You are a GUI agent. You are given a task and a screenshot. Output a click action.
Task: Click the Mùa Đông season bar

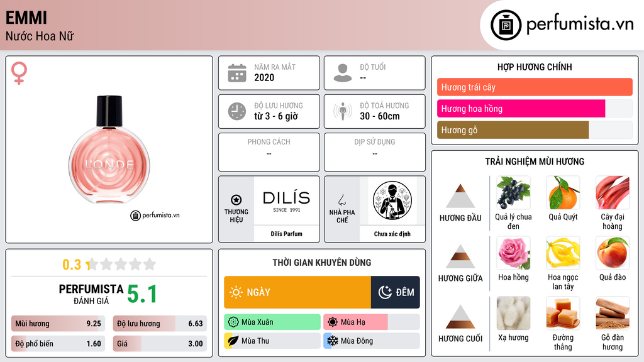[x=372, y=341]
